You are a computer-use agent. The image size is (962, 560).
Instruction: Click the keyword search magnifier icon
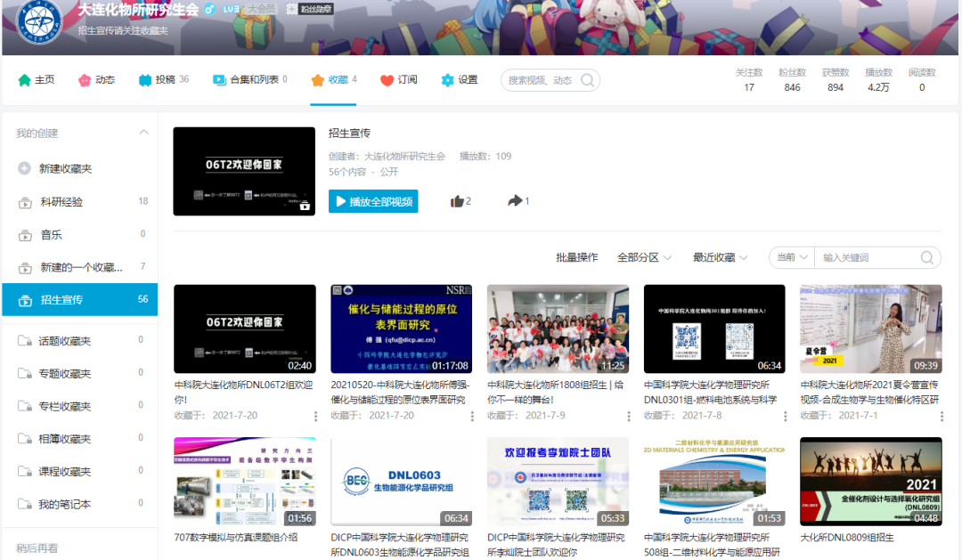pos(927,257)
